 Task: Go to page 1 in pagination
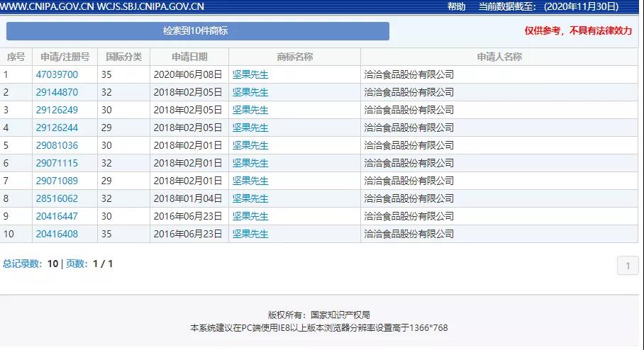[x=627, y=266]
